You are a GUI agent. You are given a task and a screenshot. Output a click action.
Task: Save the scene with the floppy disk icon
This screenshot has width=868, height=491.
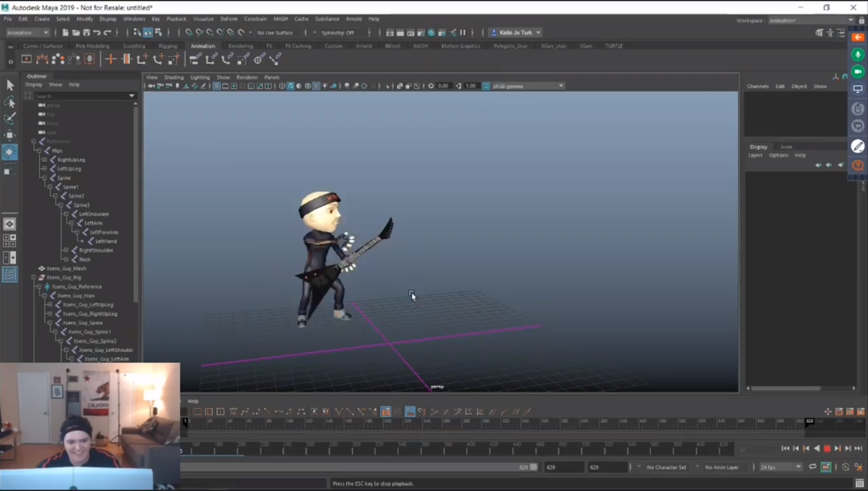86,32
